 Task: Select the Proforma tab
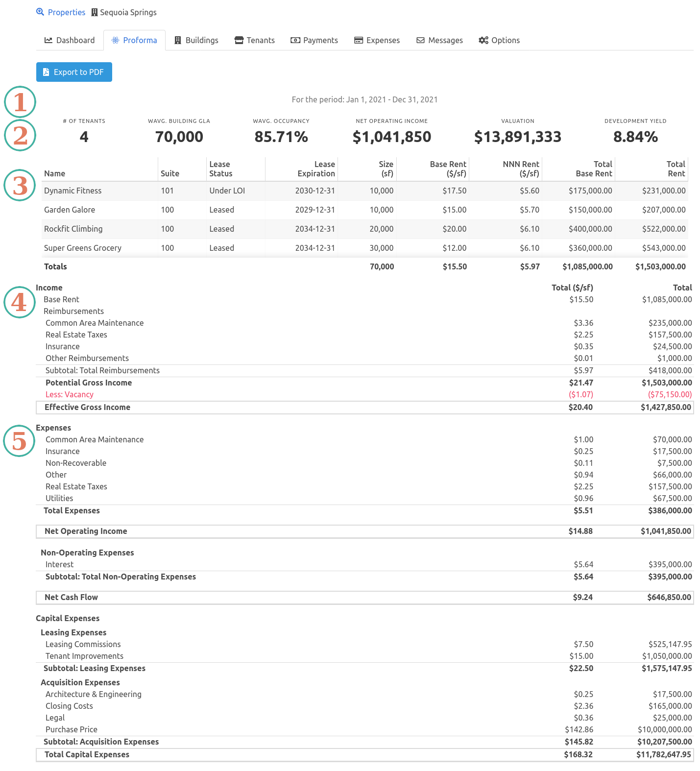tap(134, 40)
